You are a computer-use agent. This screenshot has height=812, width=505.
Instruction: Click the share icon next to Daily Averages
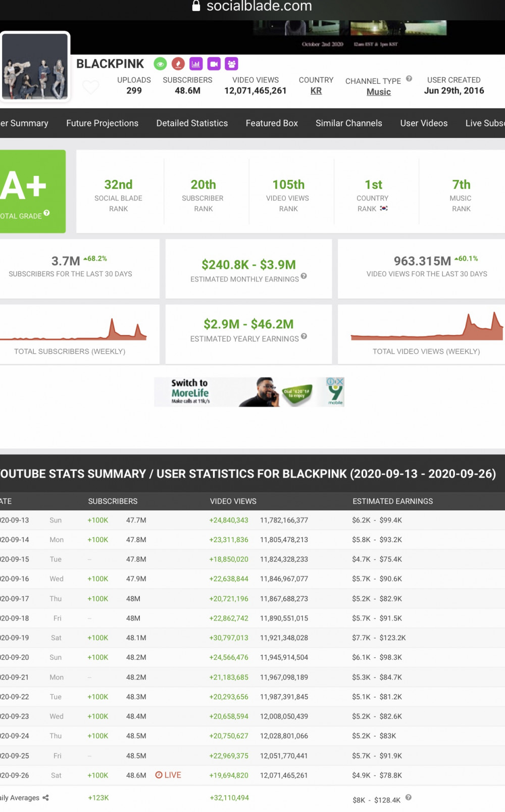[45, 797]
